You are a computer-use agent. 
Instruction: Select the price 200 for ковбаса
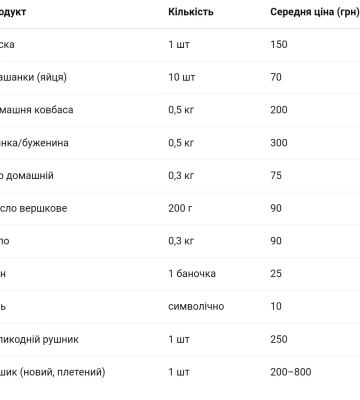click(x=279, y=110)
